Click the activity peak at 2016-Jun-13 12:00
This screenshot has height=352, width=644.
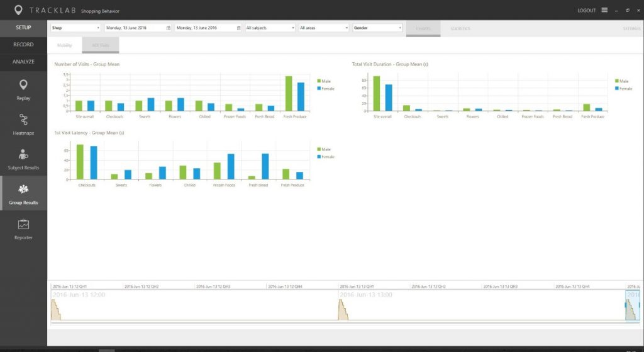pyautogui.click(x=56, y=310)
